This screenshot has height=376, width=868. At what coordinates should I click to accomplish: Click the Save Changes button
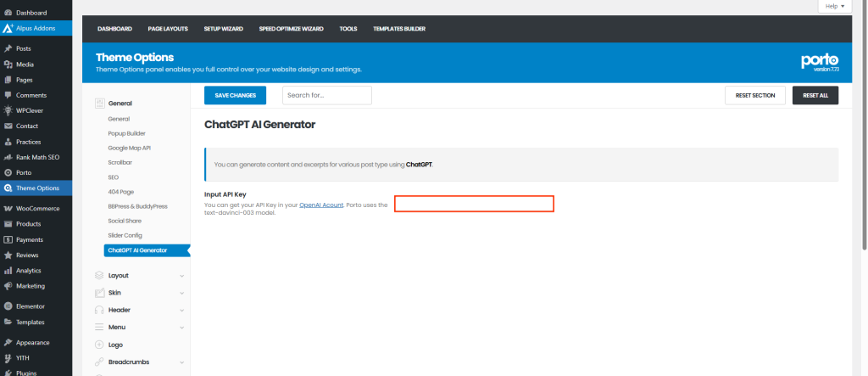point(235,95)
